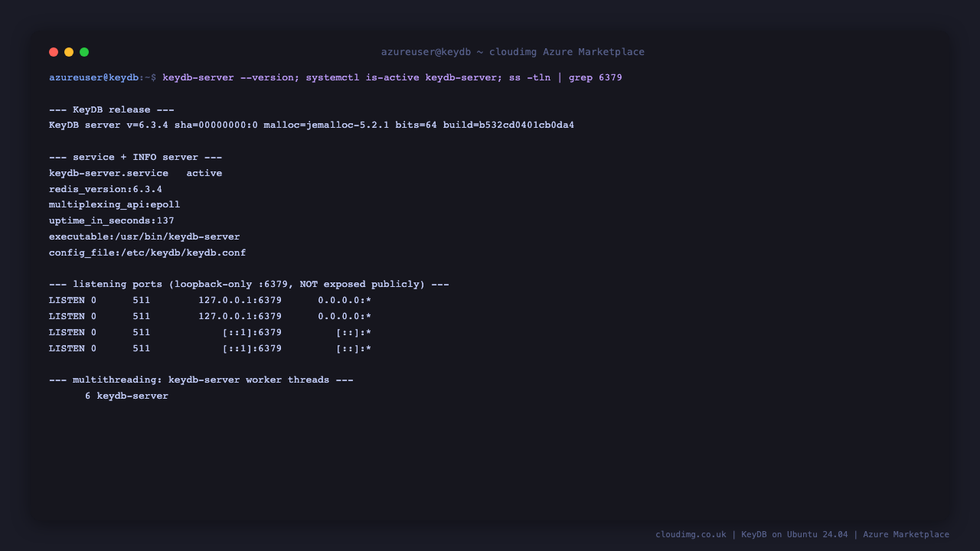Click the terminal title azureuser@keydb
Image resolution: width=980 pixels, height=551 pixels.
pos(513,52)
